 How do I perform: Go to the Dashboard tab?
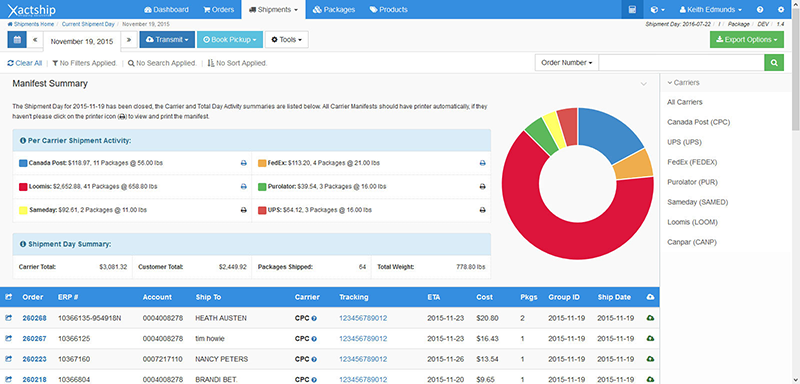166,9
